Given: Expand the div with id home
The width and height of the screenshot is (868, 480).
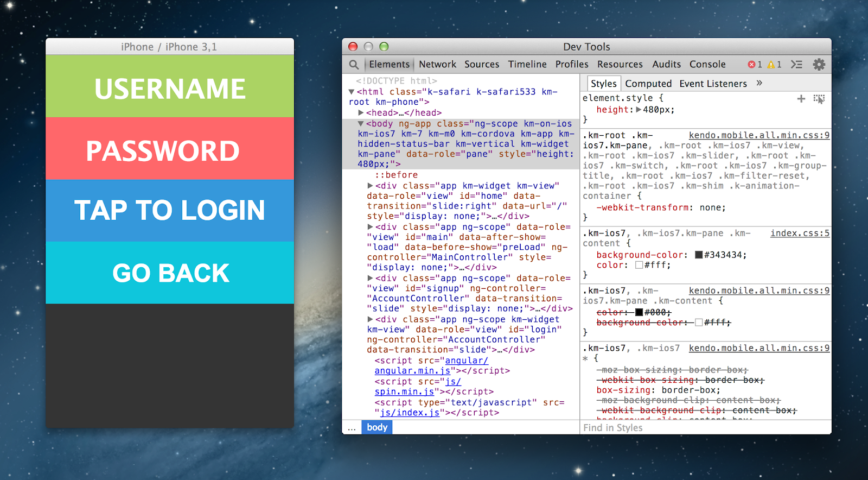Looking at the screenshot, I should pos(371,186).
